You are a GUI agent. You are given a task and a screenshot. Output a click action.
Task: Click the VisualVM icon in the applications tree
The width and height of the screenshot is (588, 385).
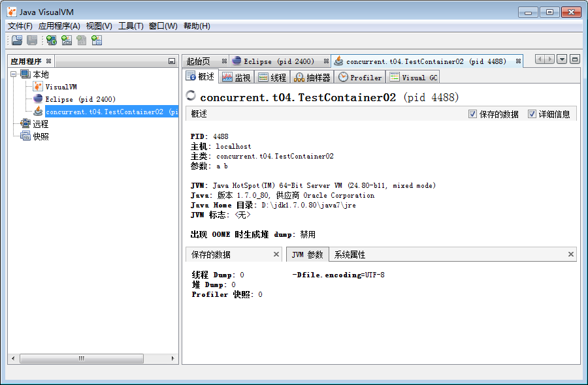pos(38,87)
